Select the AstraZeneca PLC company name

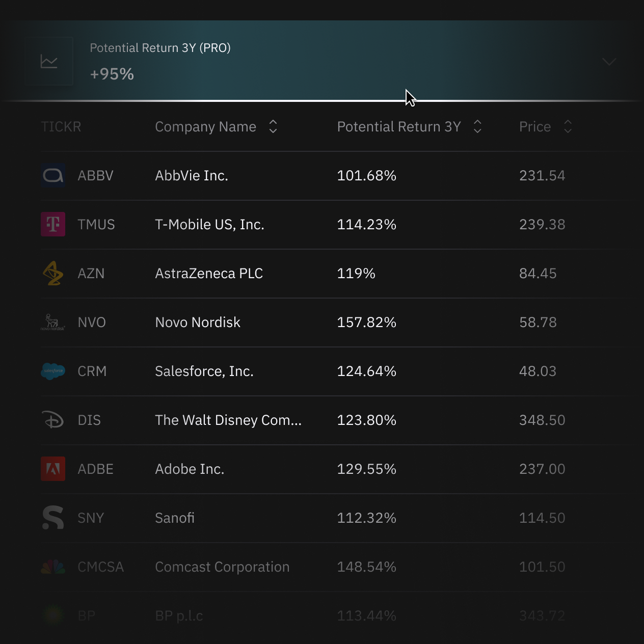coord(209,273)
